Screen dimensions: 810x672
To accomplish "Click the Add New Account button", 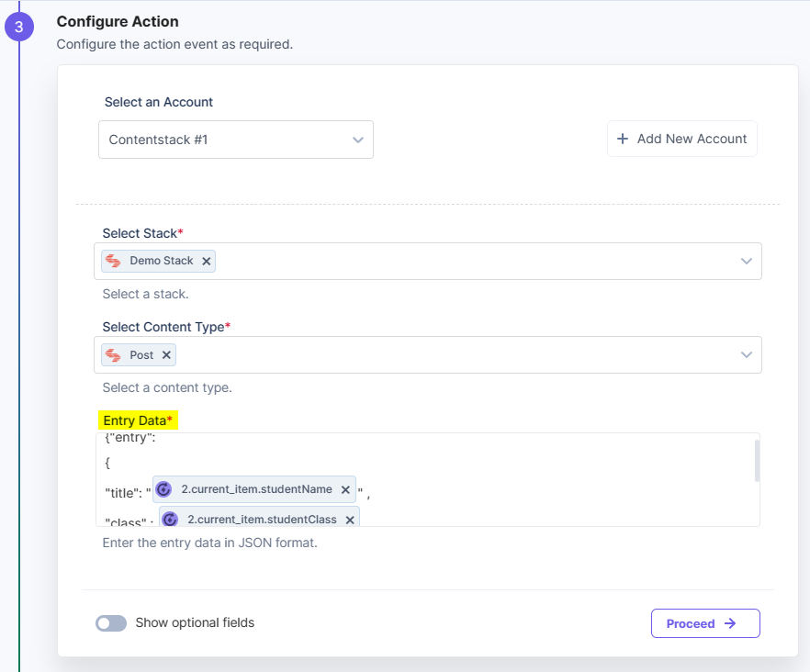I will pyautogui.click(x=681, y=139).
